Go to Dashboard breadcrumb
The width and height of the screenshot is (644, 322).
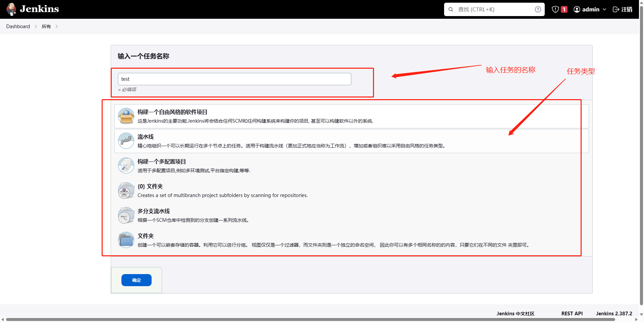pyautogui.click(x=18, y=26)
